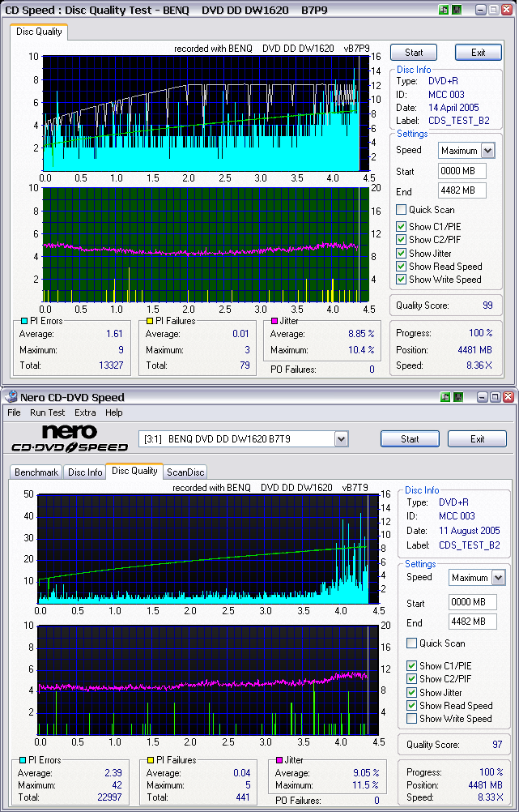Click the copy icon in Nero CD-DVD Speed title bar
The width and height of the screenshot is (519, 812).
click(445, 397)
